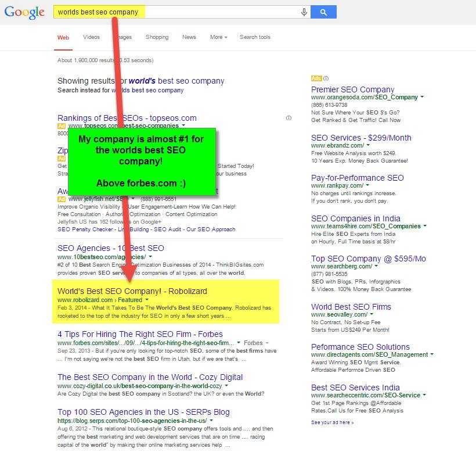Viewport: 476px width, 452px height.
Task: Open the 'Premier SEO Company' ad
Action: [352, 89]
